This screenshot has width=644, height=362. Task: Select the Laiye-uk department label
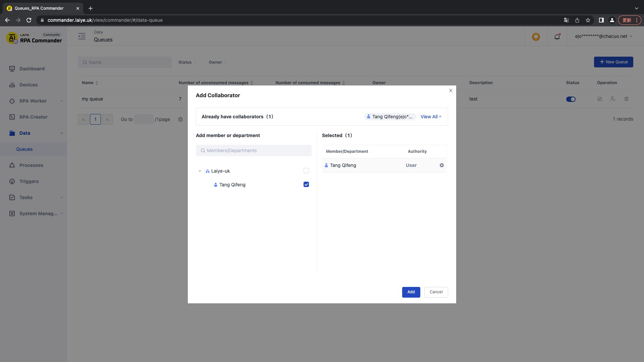(220, 171)
